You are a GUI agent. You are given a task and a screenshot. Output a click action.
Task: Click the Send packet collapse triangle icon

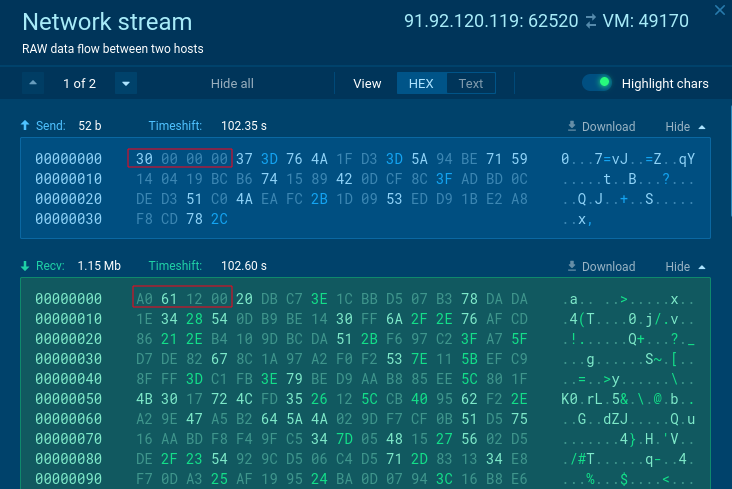(x=702, y=126)
